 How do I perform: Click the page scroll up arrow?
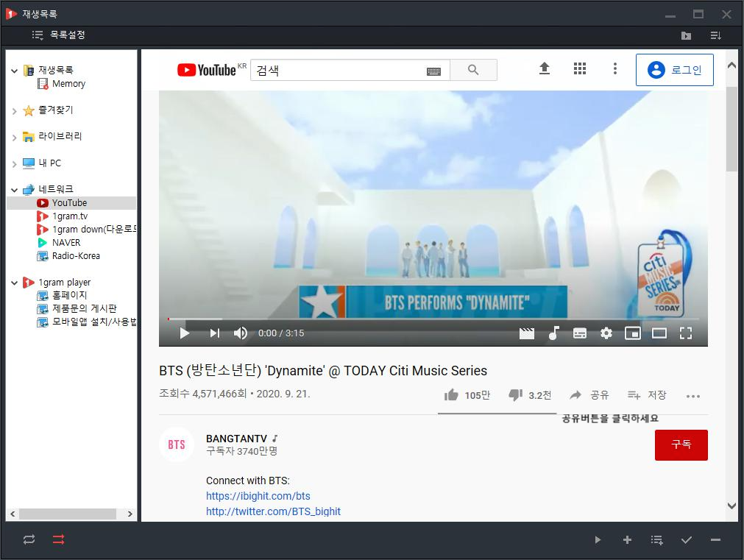point(732,65)
